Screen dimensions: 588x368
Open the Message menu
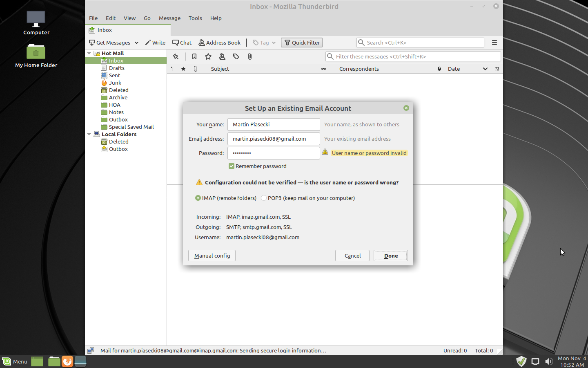pos(169,18)
